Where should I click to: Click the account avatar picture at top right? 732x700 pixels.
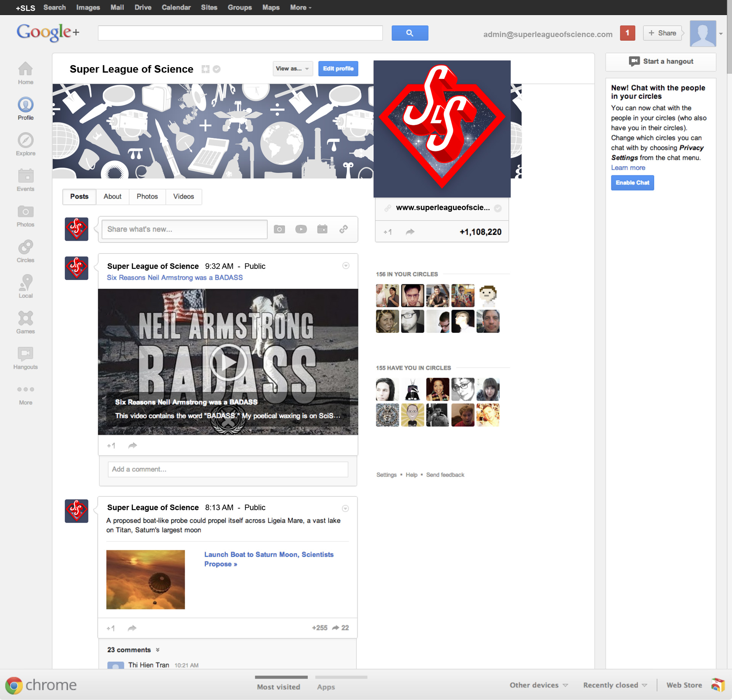(x=703, y=34)
